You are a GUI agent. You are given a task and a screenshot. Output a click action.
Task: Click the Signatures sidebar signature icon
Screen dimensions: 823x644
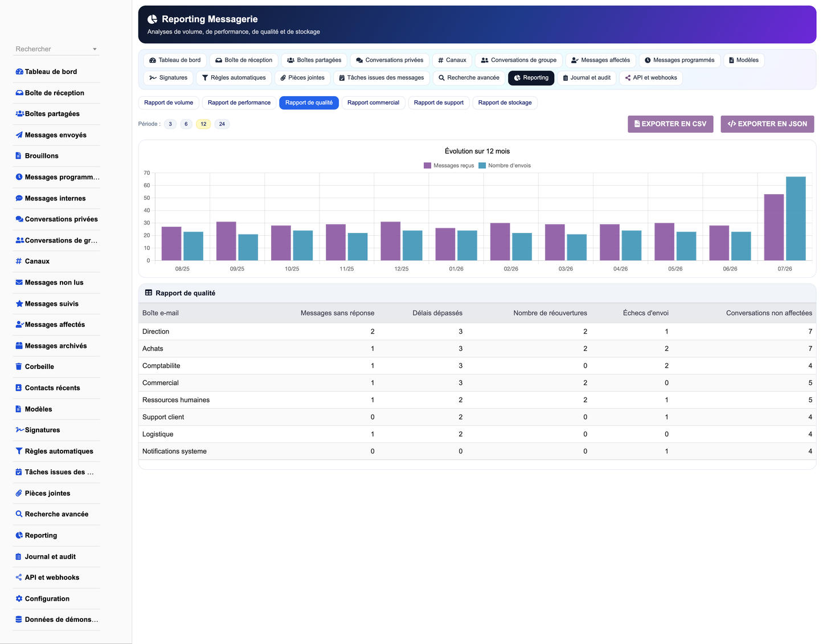pyautogui.click(x=19, y=430)
